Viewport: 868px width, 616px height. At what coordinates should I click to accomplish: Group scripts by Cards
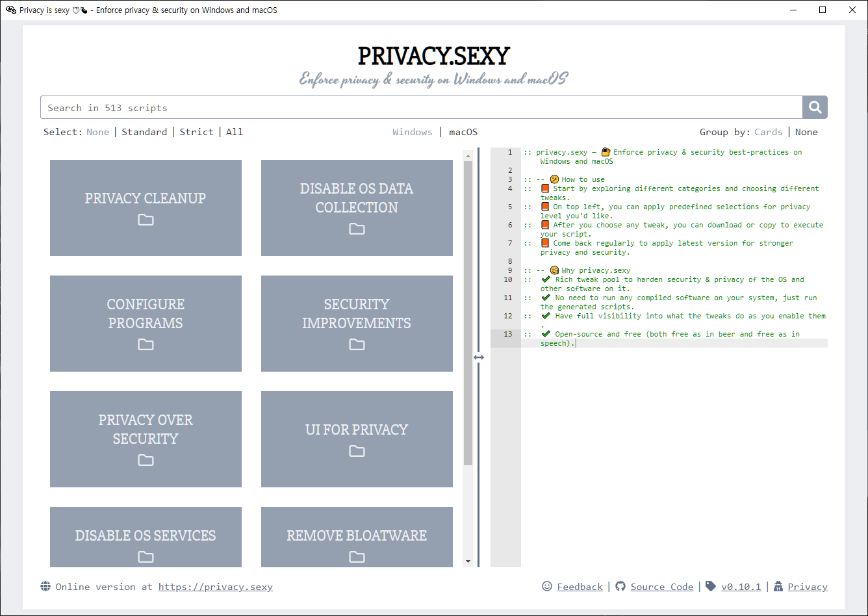click(768, 132)
